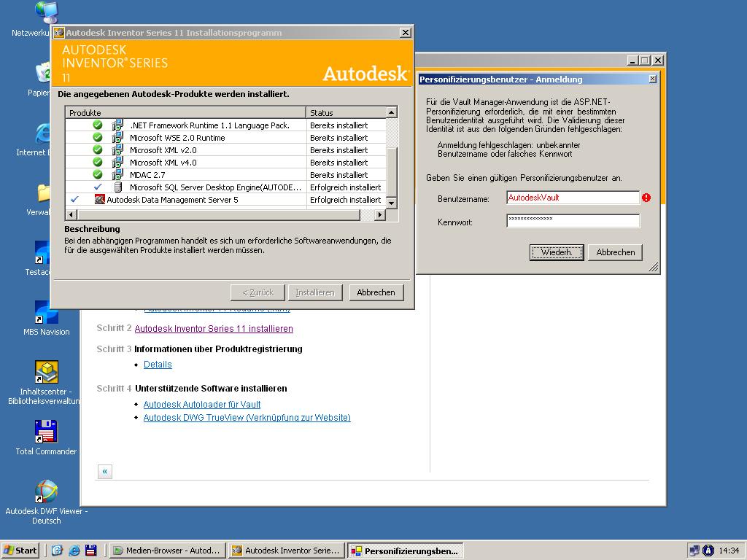Click the green check icon for Microsoft WSE 2.0
Screen dimensions: 747x560
point(98,137)
